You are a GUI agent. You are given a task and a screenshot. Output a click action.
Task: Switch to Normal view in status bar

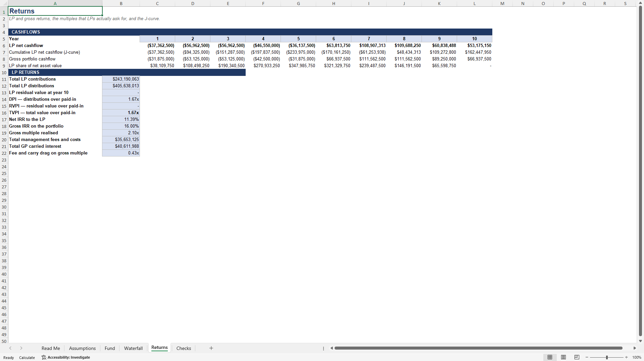click(550, 357)
